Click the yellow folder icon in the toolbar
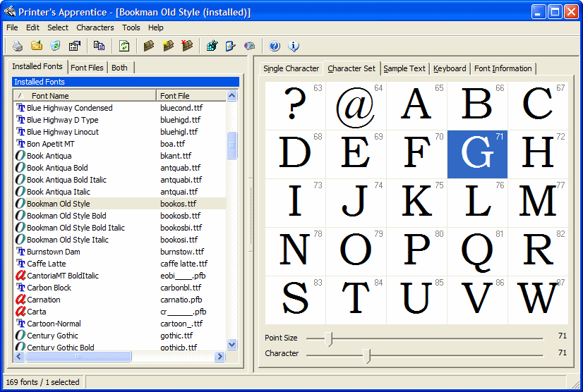Viewport: 583px width, 392px height. 37,46
